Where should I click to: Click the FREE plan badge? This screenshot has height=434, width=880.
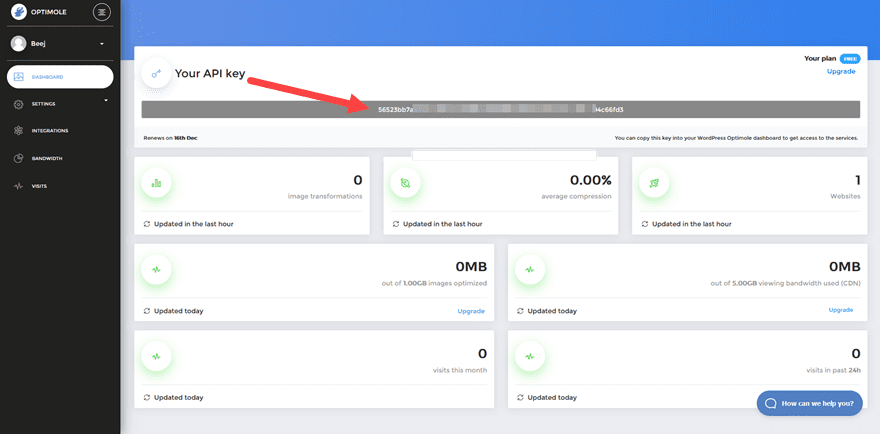850,58
